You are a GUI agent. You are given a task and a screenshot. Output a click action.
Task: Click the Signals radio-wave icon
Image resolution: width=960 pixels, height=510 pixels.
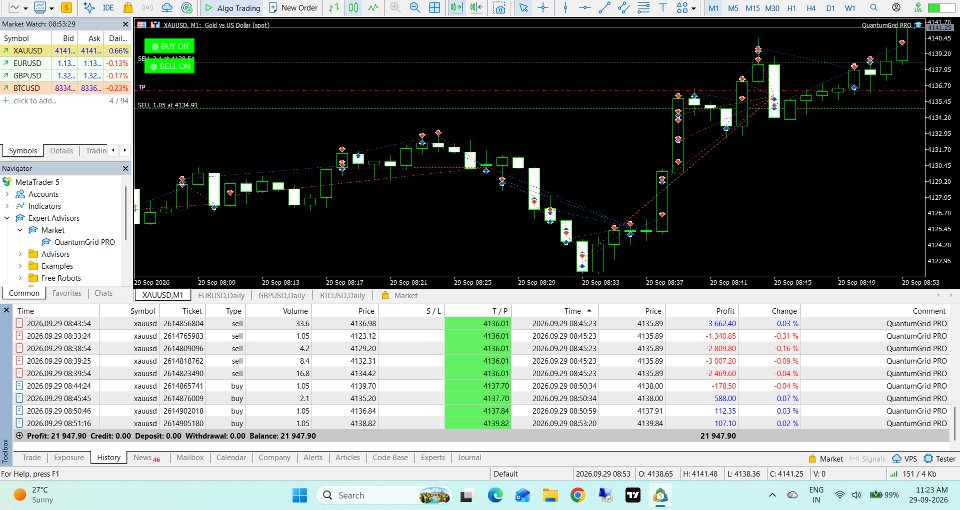click(x=148, y=8)
